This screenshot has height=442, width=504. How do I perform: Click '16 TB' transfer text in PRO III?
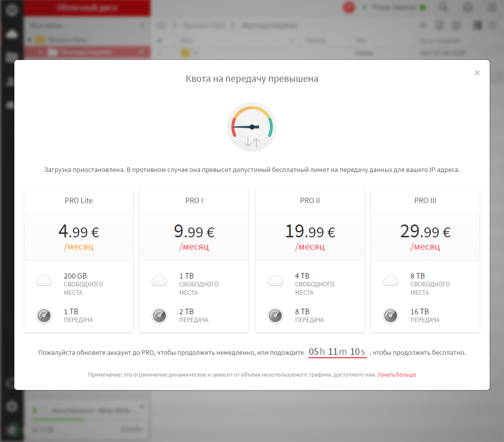tap(419, 312)
